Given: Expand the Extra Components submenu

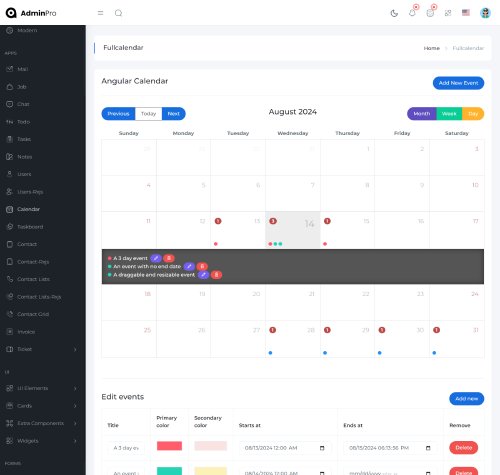Looking at the screenshot, I should (43, 423).
